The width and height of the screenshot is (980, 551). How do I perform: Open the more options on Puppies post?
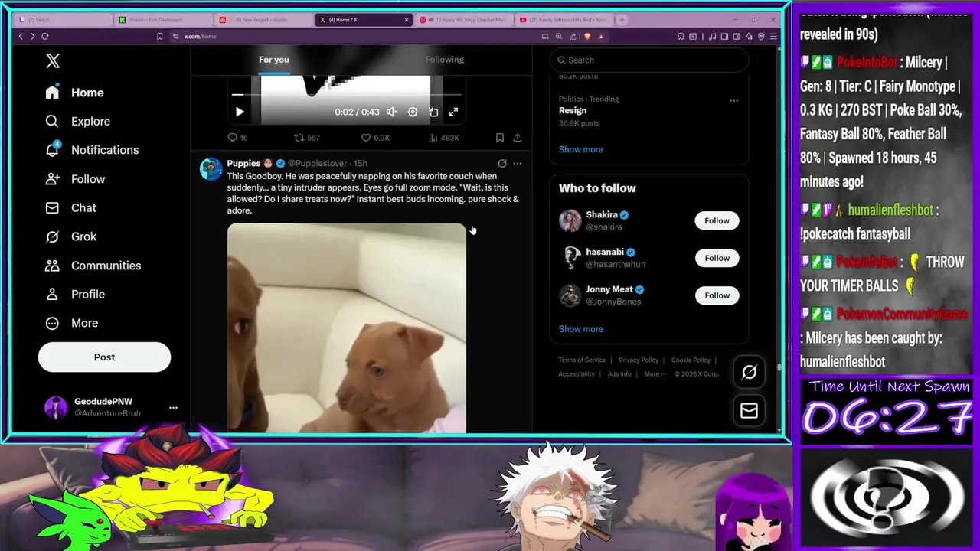[518, 163]
